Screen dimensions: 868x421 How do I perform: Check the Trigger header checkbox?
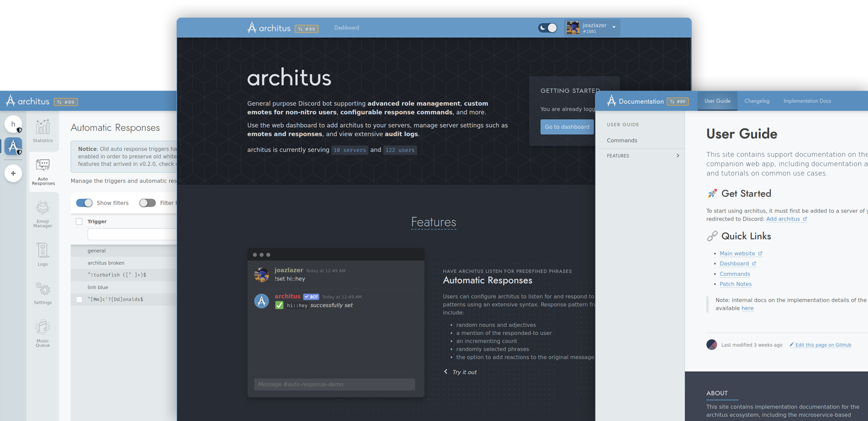tap(79, 222)
